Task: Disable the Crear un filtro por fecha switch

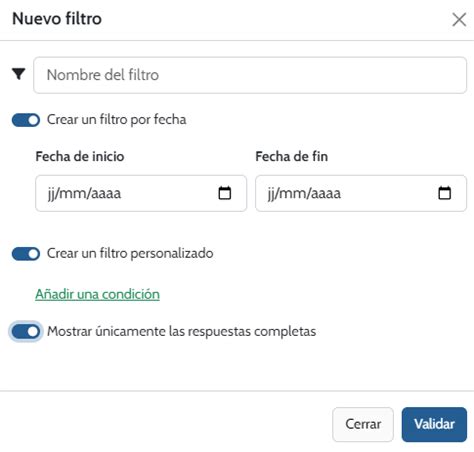Action: (x=26, y=120)
